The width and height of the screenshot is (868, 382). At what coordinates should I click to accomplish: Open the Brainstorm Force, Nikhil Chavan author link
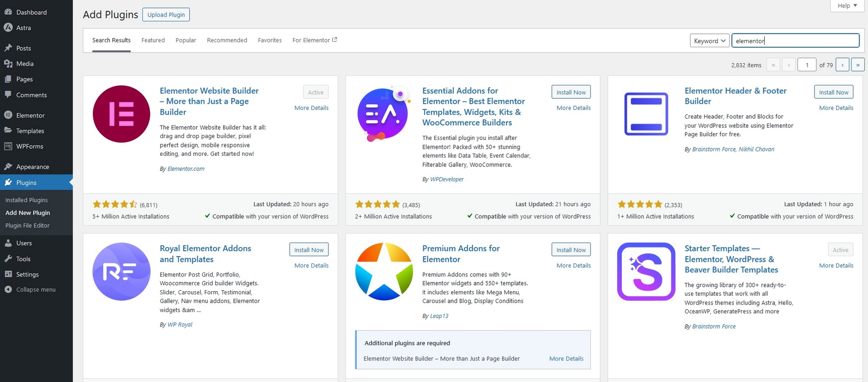733,149
